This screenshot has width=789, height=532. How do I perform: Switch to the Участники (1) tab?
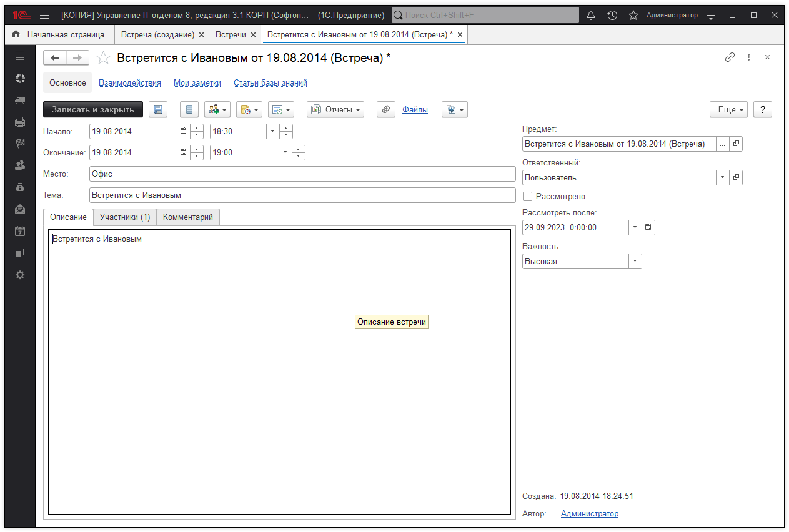[x=125, y=217]
